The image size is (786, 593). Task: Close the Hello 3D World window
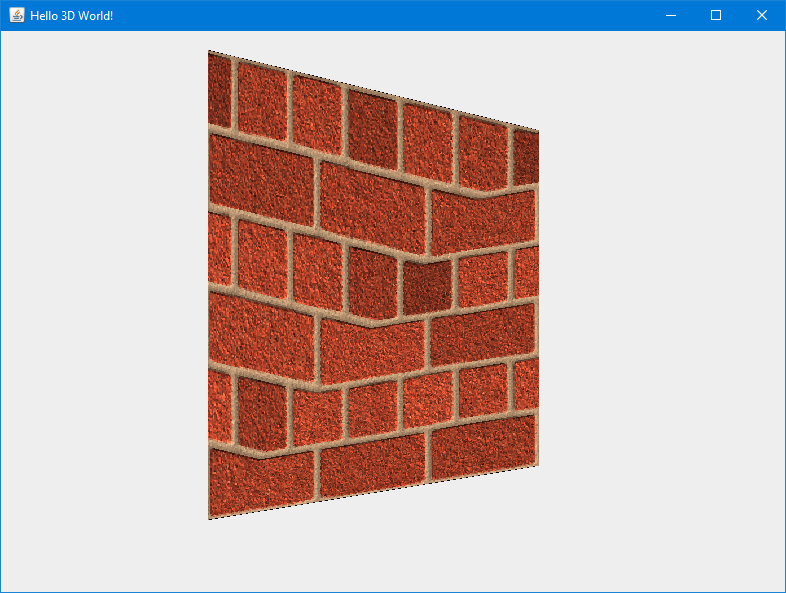point(761,16)
